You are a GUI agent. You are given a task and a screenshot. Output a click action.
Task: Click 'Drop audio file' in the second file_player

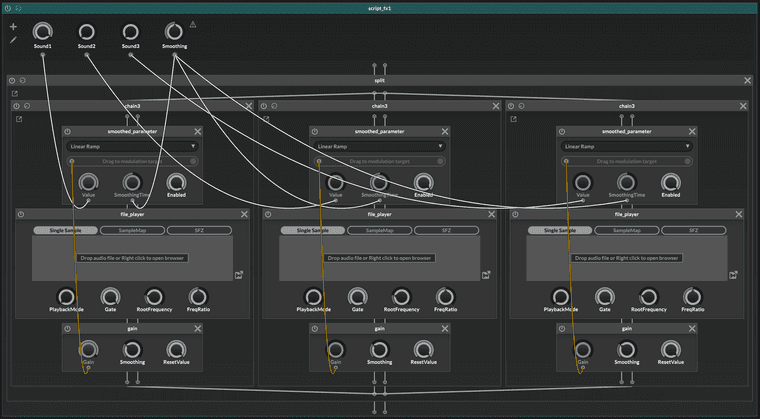coord(380,258)
